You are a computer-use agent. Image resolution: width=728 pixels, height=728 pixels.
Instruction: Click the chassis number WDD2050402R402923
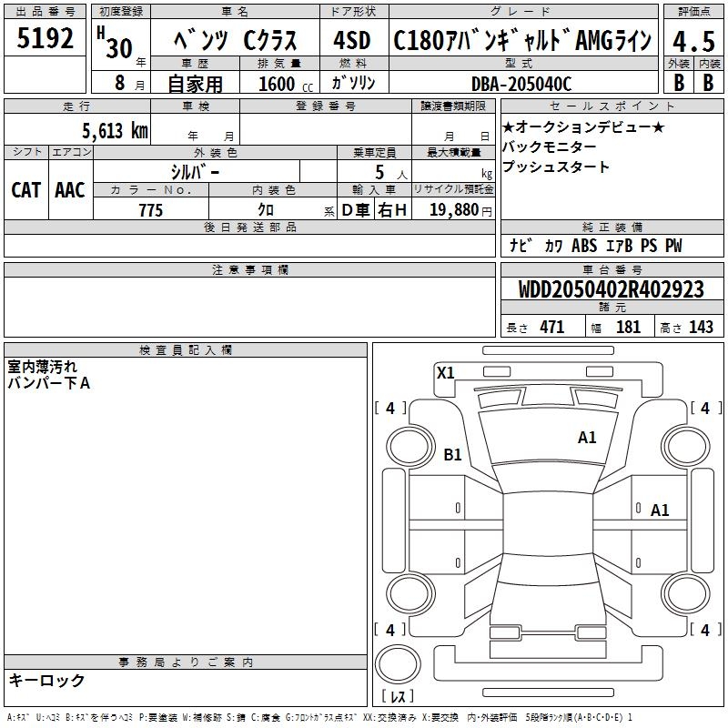click(611, 289)
